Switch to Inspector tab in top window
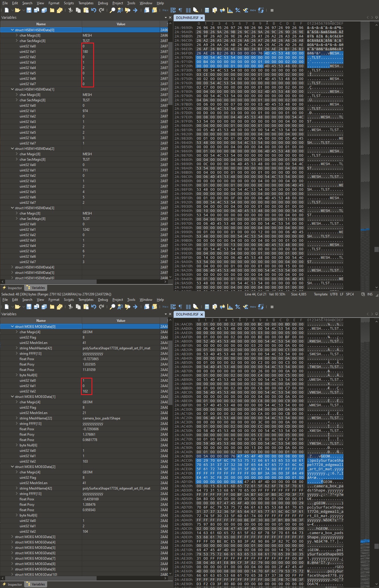The width and height of the screenshot is (379, 588). pos(12,288)
